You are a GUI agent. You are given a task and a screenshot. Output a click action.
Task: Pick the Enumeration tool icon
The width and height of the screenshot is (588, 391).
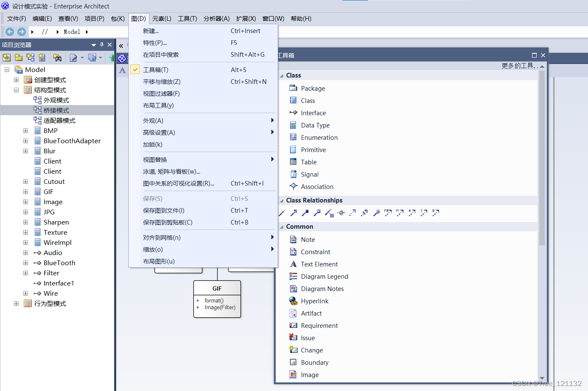[x=293, y=137]
